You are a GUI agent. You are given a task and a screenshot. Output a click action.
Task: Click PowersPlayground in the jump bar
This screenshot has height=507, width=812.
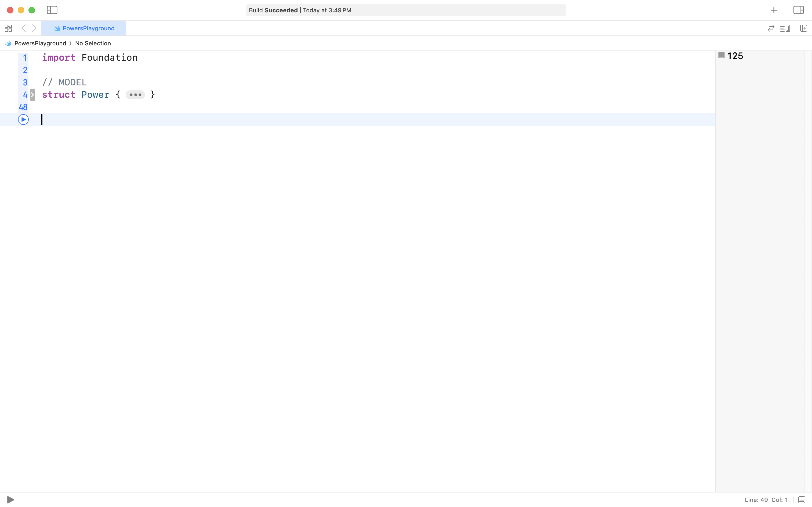tap(40, 43)
